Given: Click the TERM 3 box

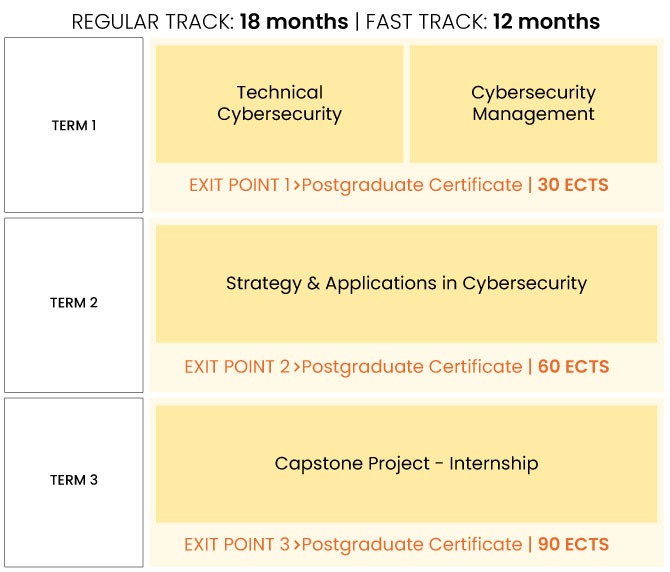Looking at the screenshot, I should coord(74,483).
